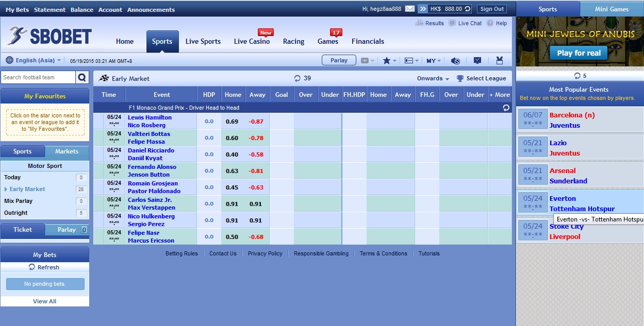Select Outright in Motor Sport list
The width and height of the screenshot is (644, 326).
tap(44, 213)
